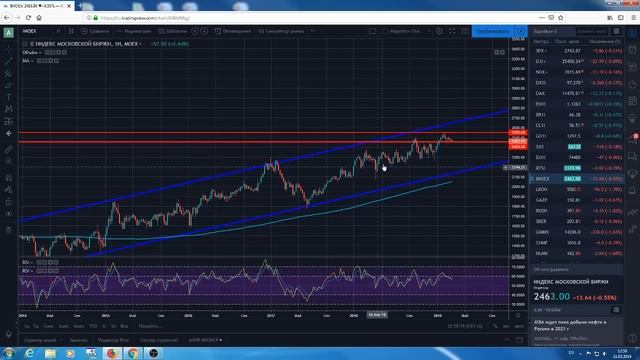Open the ideas bulb in right sidebar

click(633, 119)
